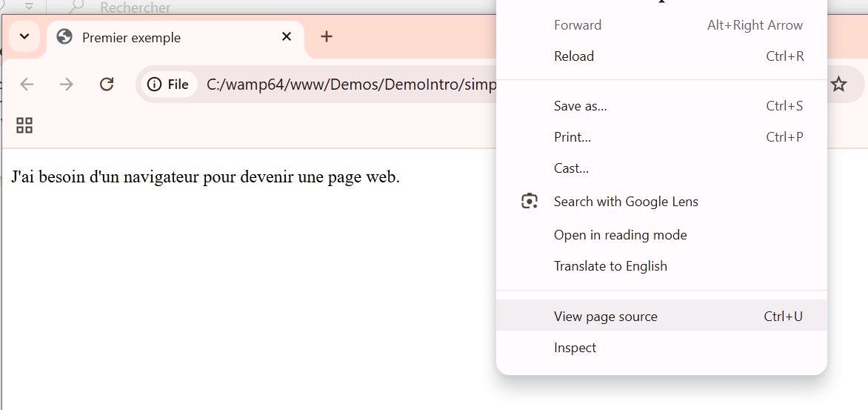Choose Search with Google Lens
The image size is (868, 410).
point(661,201)
